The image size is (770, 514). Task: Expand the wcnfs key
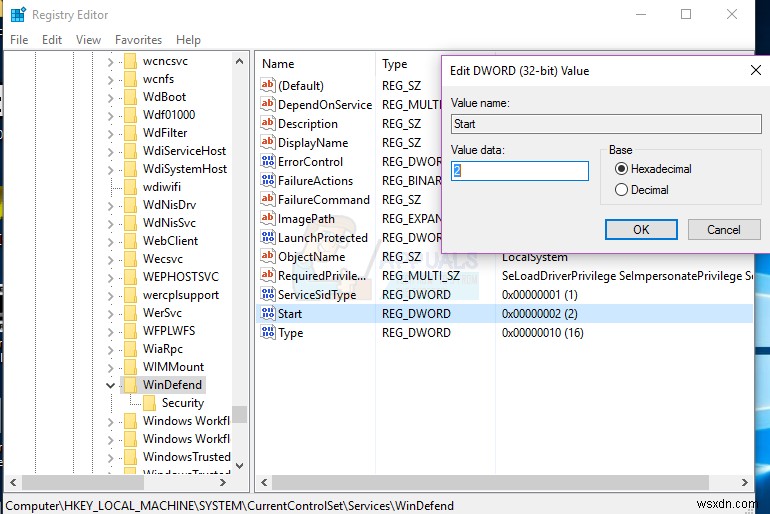(110, 80)
